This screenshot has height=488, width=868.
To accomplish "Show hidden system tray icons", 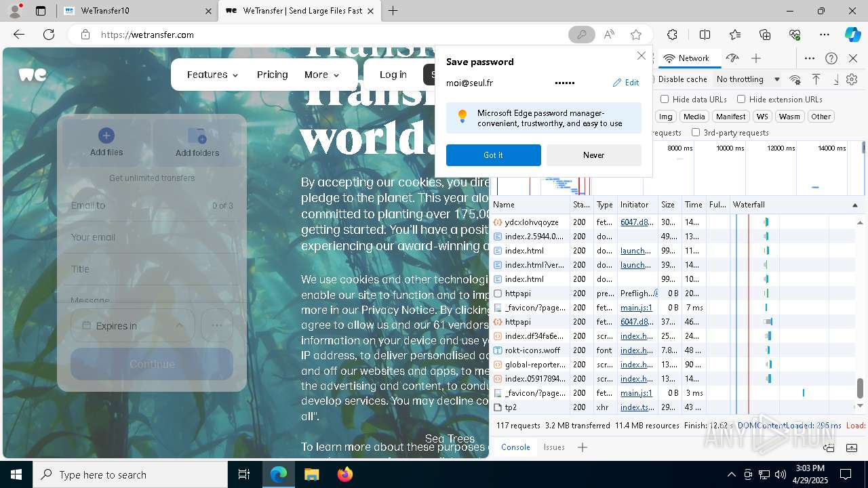I will click(731, 474).
